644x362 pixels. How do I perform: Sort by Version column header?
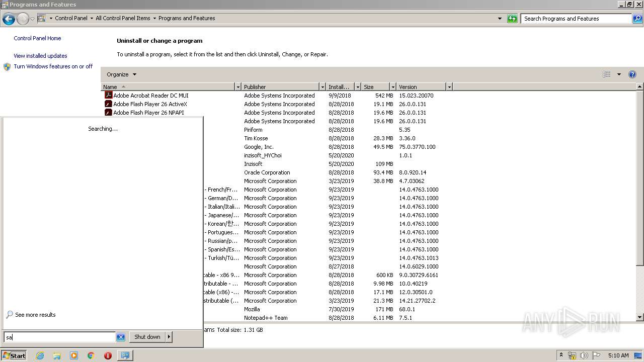coord(421,87)
